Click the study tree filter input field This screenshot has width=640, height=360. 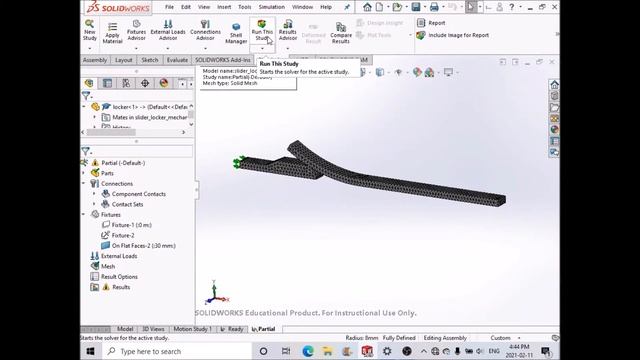[142, 151]
